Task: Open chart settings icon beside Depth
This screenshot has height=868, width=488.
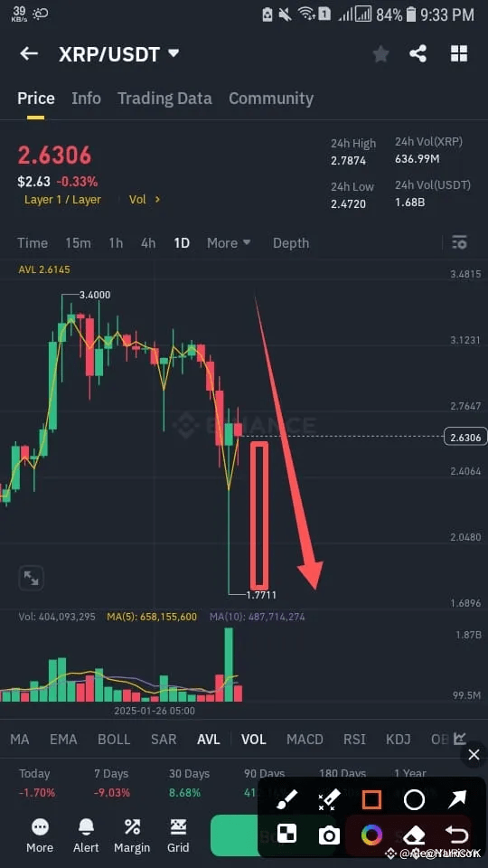Action: point(459,242)
